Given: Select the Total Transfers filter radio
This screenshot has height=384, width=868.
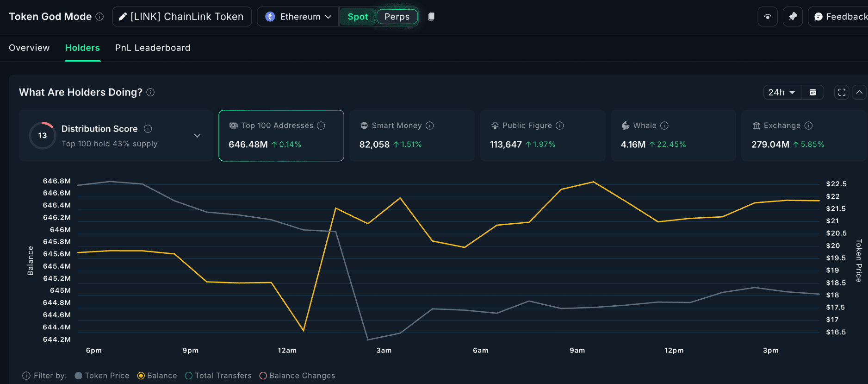Looking at the screenshot, I should click(189, 376).
